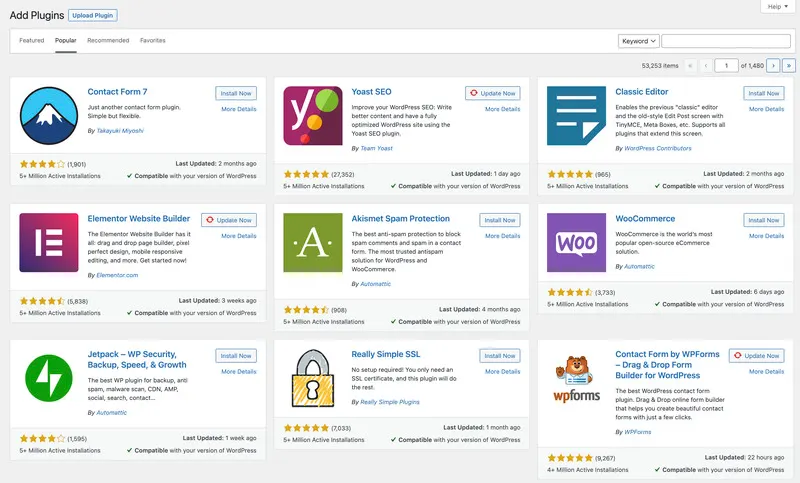Open More Details for Classic Editor
Screen dimensions: 800x483
point(766,109)
